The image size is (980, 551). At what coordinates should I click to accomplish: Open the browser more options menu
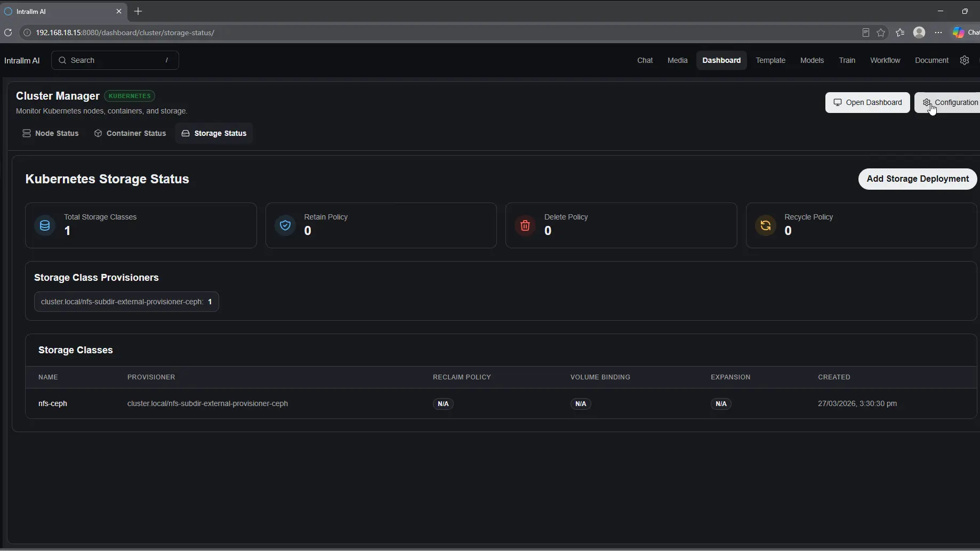coord(938,33)
